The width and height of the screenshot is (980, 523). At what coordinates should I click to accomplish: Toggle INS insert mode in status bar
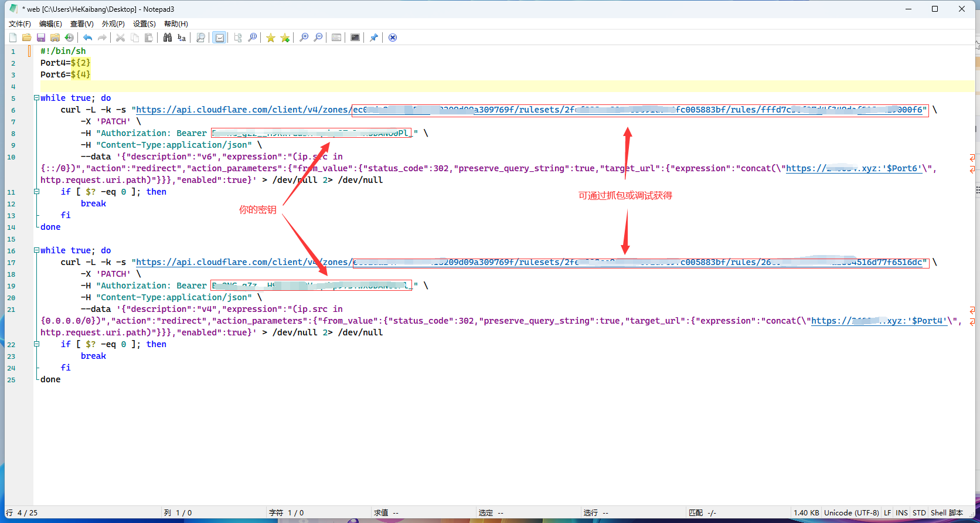pyautogui.click(x=901, y=512)
